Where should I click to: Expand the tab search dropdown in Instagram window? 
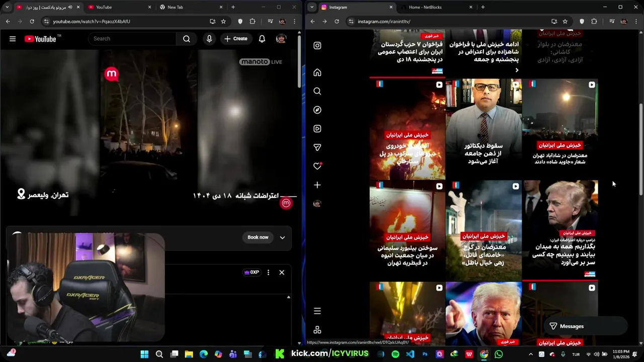click(x=312, y=7)
